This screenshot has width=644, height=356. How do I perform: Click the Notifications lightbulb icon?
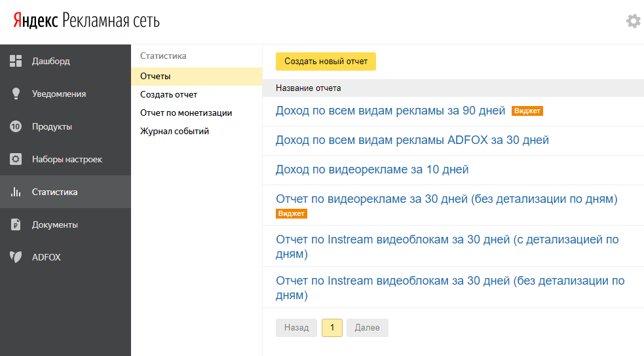(16, 94)
